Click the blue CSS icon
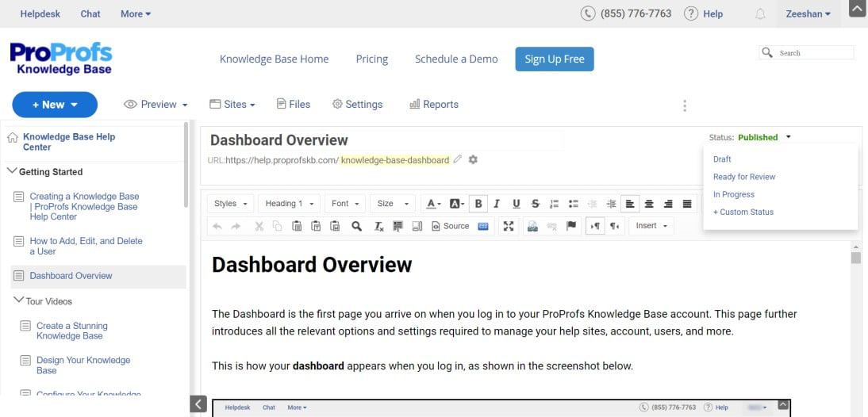 click(483, 226)
